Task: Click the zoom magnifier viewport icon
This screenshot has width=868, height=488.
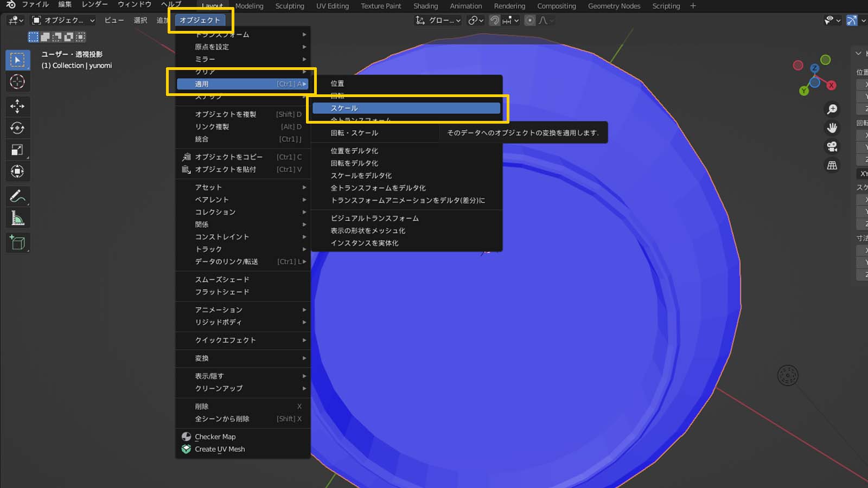Action: tap(832, 109)
